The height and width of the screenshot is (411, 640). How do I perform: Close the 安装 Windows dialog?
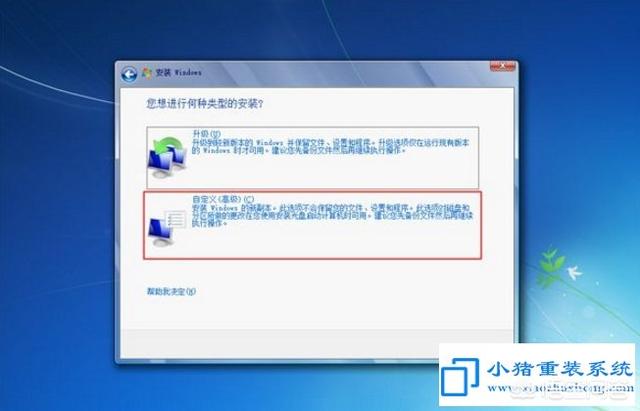(502, 65)
